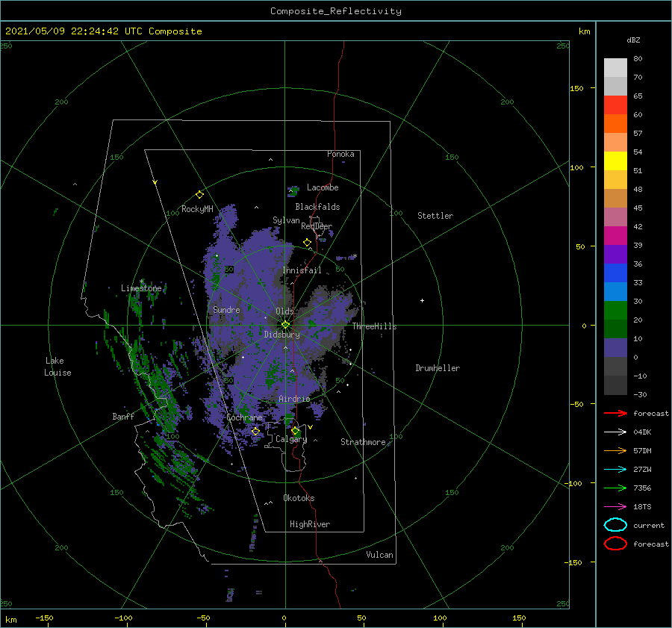Select the magenta 42 dBZ color swatch
The height and width of the screenshot is (628, 672).
(615, 235)
